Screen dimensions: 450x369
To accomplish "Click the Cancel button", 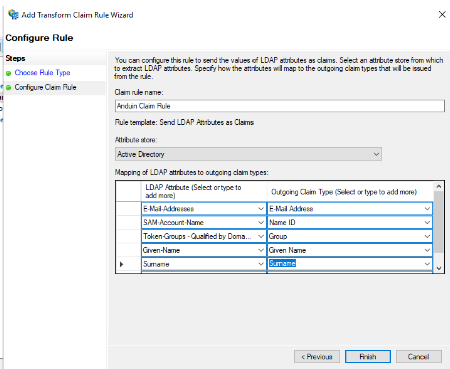I will [419, 357].
